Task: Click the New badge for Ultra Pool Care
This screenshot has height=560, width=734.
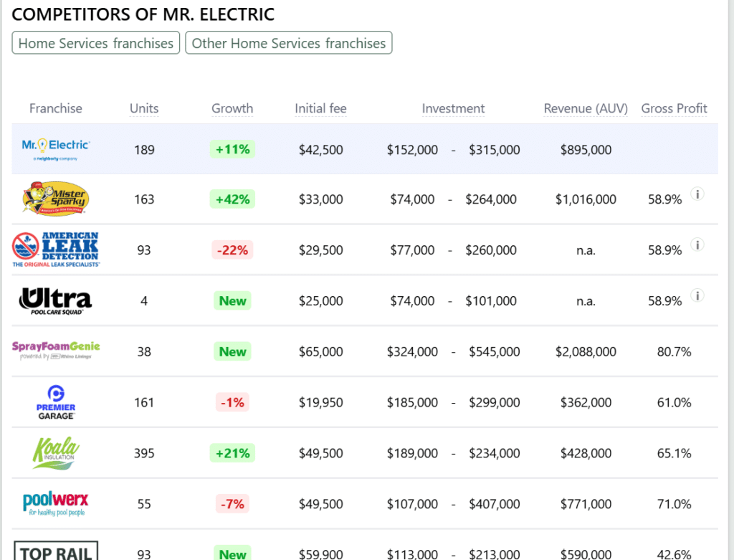Action: point(232,300)
